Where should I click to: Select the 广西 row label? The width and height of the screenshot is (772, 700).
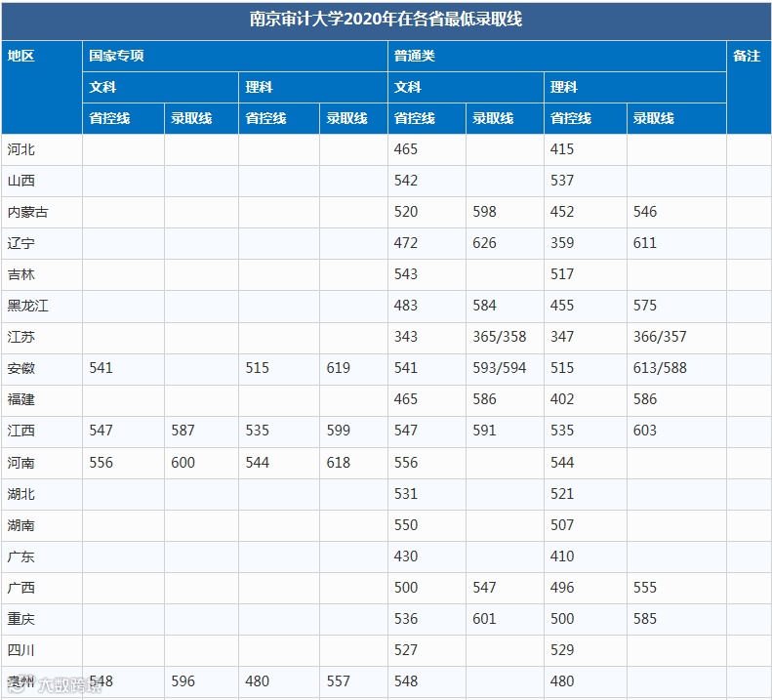tap(21, 588)
